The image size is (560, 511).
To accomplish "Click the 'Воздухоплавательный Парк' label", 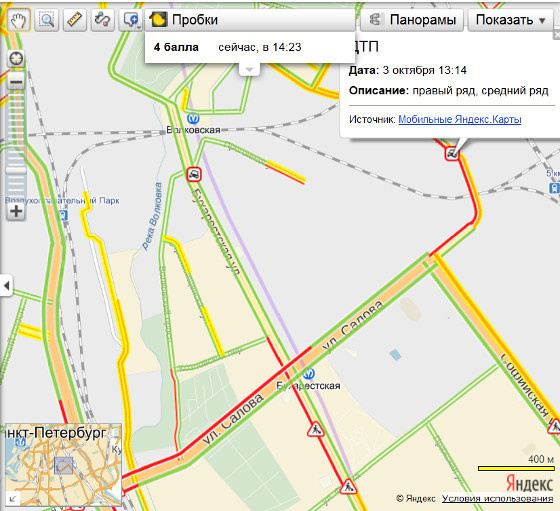I will coord(62,200).
